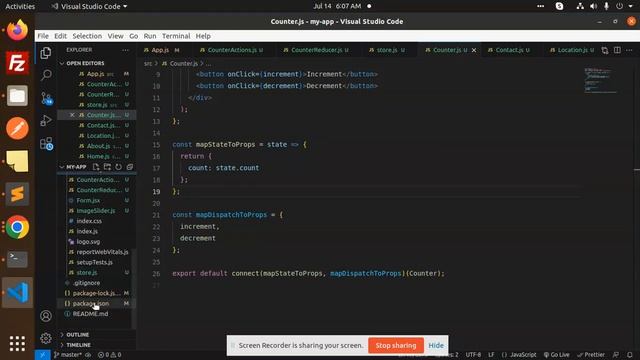Open the Terminal menu
The width and height of the screenshot is (640, 360).
coord(176,36)
